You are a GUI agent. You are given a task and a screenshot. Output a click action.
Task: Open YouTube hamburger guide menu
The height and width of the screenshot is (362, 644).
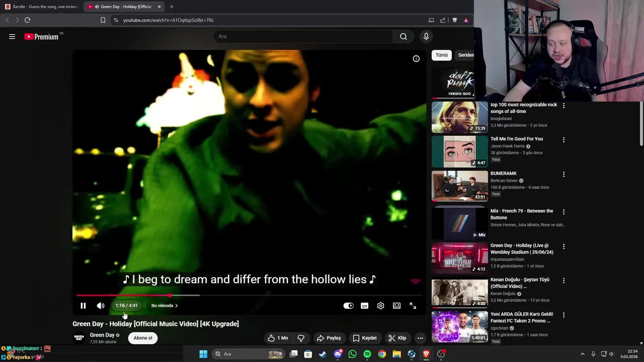click(x=12, y=36)
